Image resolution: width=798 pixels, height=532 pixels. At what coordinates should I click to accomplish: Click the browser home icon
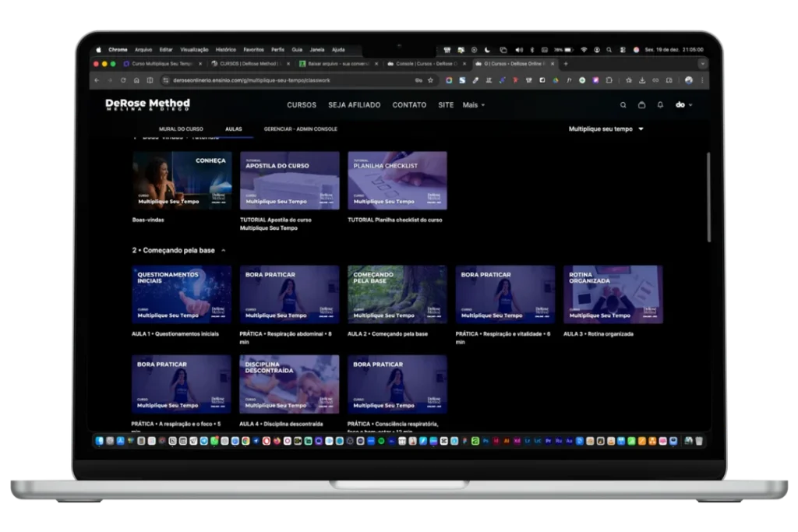[x=136, y=80]
